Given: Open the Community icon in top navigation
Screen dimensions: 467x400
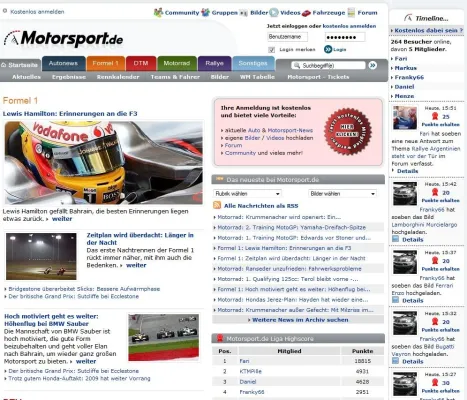Looking at the screenshot, I should [x=158, y=12].
